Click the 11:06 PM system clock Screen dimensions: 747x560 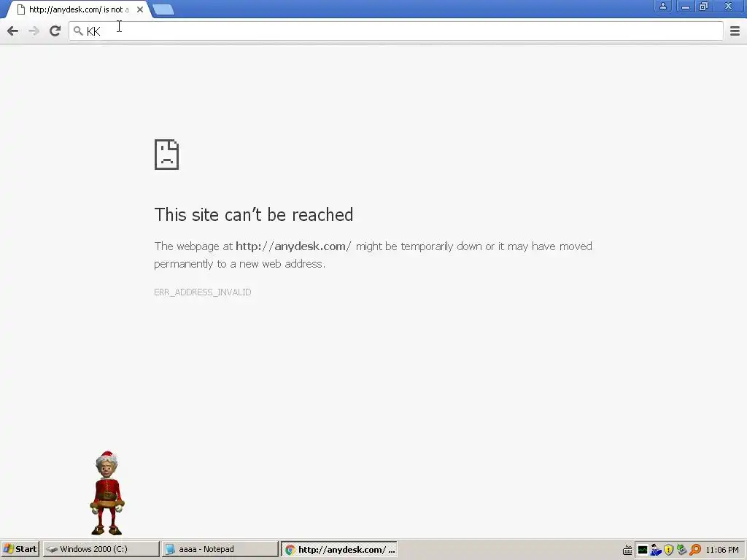coord(722,550)
